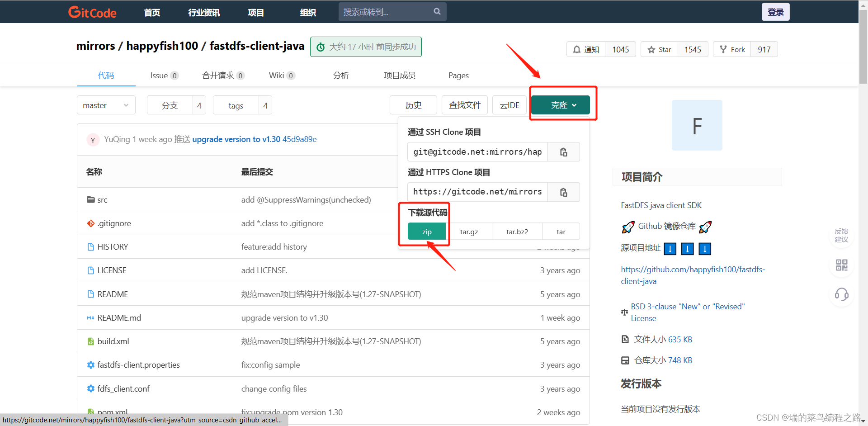Open the master branch dropdown
Image resolution: width=868 pixels, height=426 pixels.
106,105
